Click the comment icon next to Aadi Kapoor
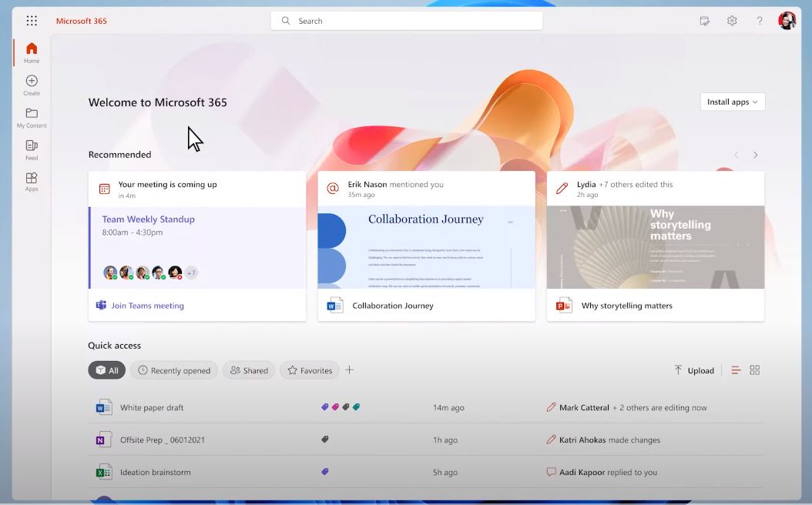812x505 pixels. click(551, 472)
